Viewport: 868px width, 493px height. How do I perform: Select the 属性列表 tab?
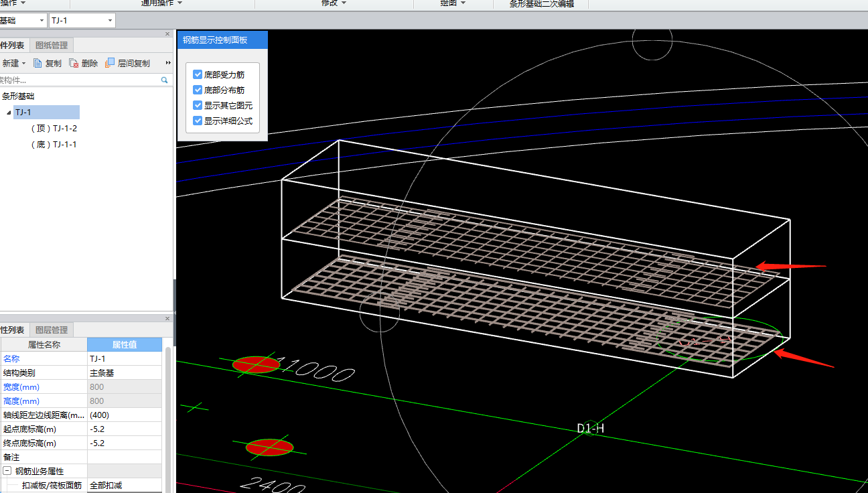pos(13,330)
